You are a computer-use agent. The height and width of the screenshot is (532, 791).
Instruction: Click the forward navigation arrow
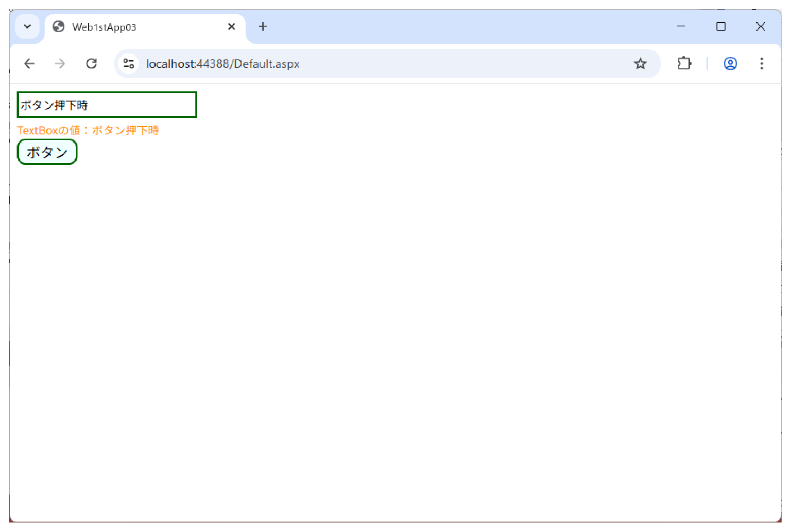tap(60, 63)
